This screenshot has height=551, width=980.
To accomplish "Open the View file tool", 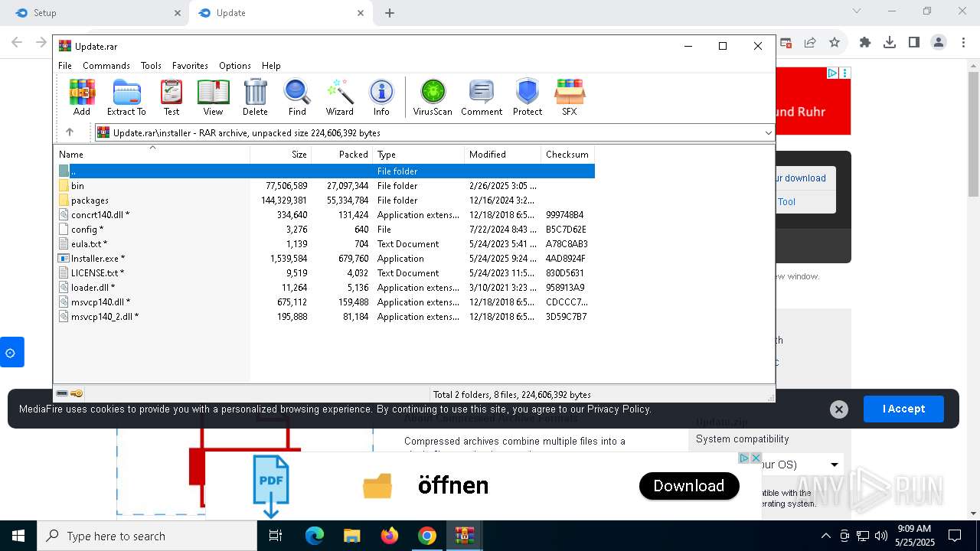I will coord(213,97).
